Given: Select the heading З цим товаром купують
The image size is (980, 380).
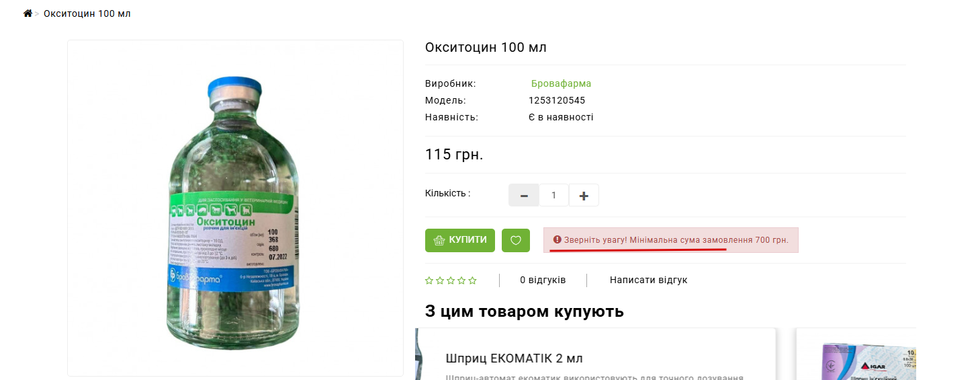Looking at the screenshot, I should coord(525,311).
